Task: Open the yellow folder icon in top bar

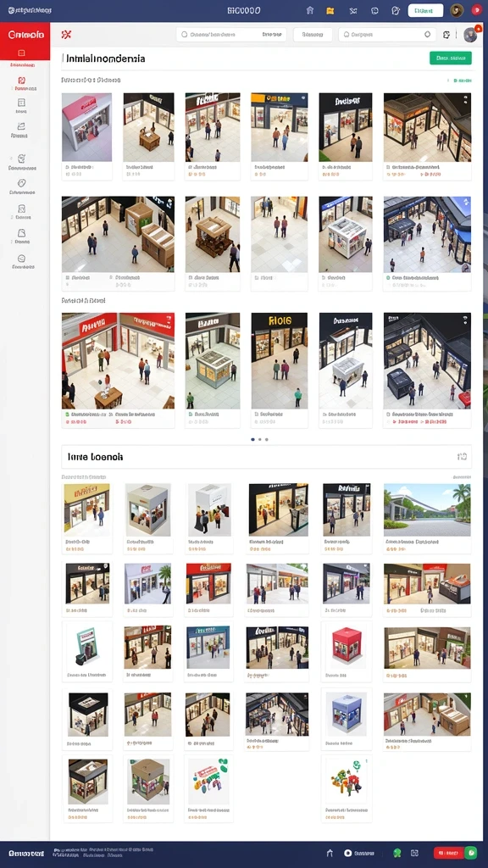Action: click(330, 10)
